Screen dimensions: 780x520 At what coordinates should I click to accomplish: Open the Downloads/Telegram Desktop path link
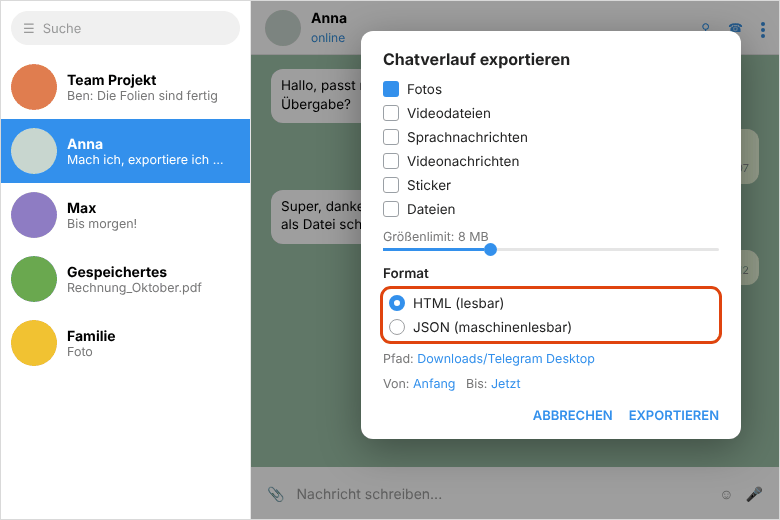click(505, 359)
